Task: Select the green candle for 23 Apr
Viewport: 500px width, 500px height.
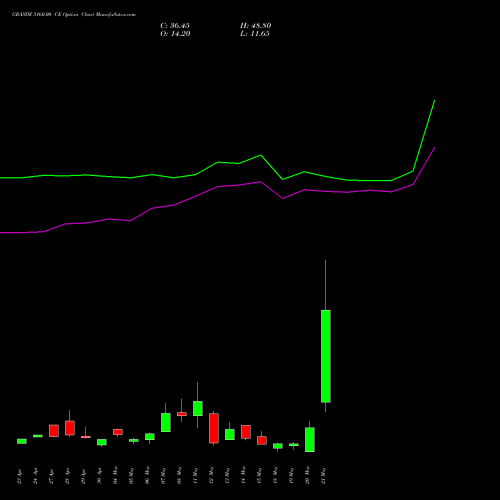Action: coord(22,441)
